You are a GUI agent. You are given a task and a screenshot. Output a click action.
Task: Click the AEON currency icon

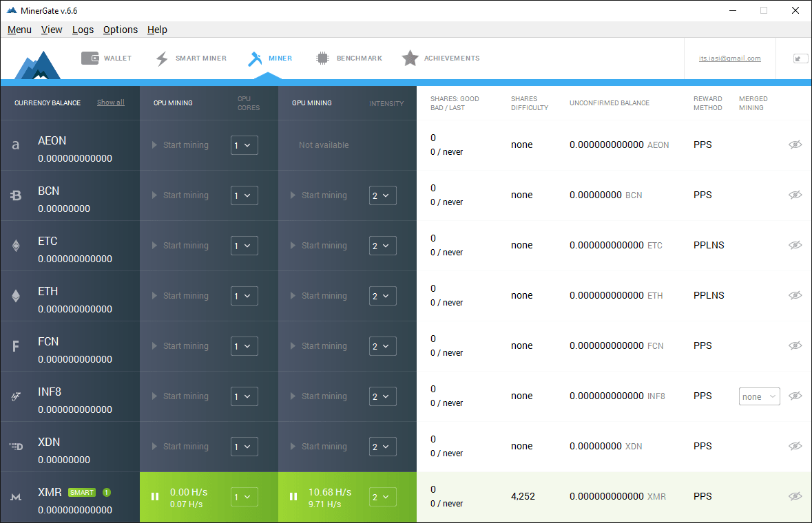coord(16,145)
